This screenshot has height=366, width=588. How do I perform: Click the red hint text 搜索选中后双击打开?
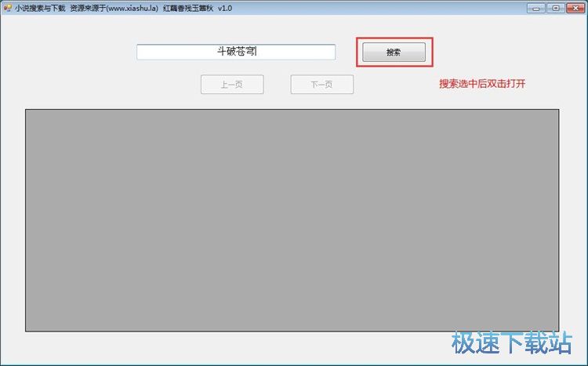pos(482,84)
